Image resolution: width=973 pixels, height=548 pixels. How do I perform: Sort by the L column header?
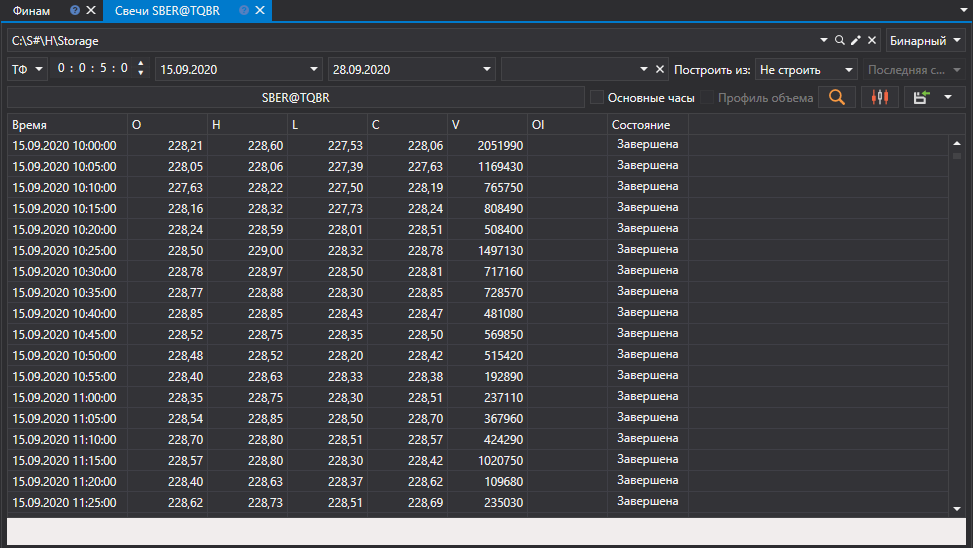point(328,125)
